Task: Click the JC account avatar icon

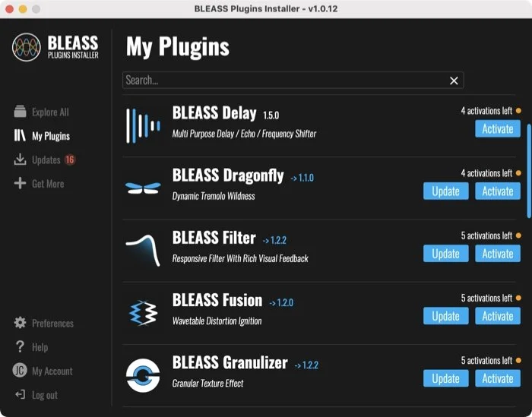Action: tap(20, 370)
